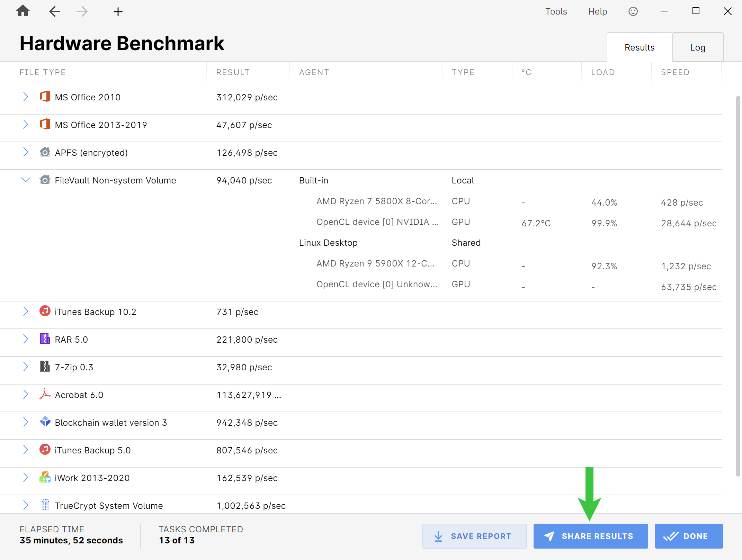Screen dimensions: 742x560
Task: Click the Share Results button
Action: pos(591,536)
